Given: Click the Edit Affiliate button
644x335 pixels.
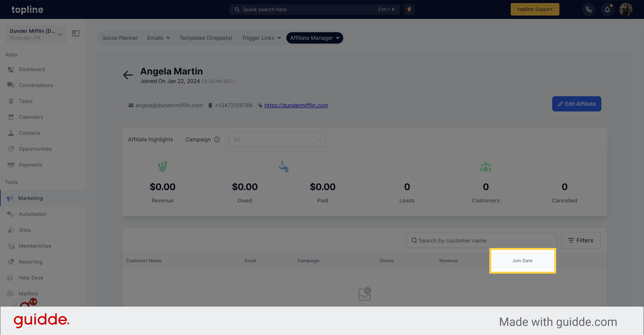Looking at the screenshot, I should (x=576, y=104).
